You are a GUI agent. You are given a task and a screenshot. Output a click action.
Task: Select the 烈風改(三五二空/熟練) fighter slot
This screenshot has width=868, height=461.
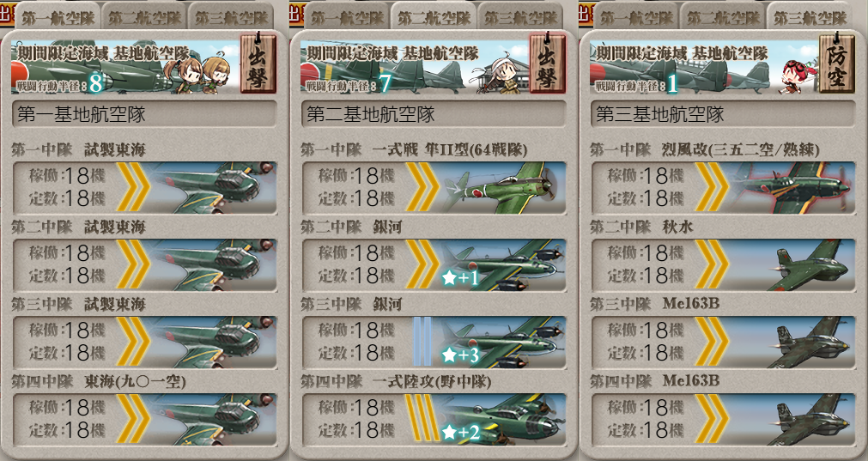(x=724, y=187)
